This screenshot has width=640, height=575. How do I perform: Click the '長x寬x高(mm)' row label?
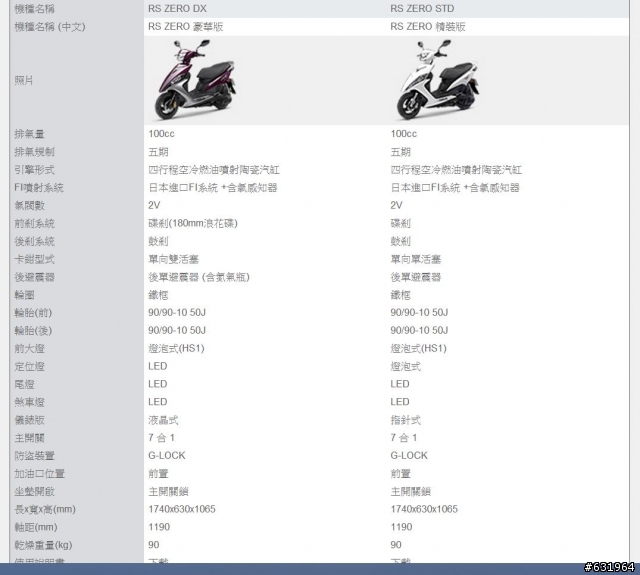point(45,510)
